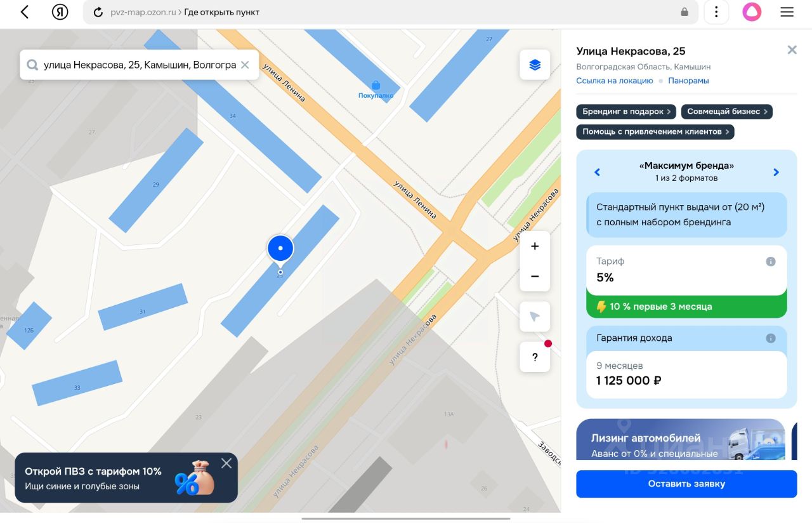Expand the 'Совмещай бизнес' tag
The height and width of the screenshot is (523, 812).
(x=727, y=112)
